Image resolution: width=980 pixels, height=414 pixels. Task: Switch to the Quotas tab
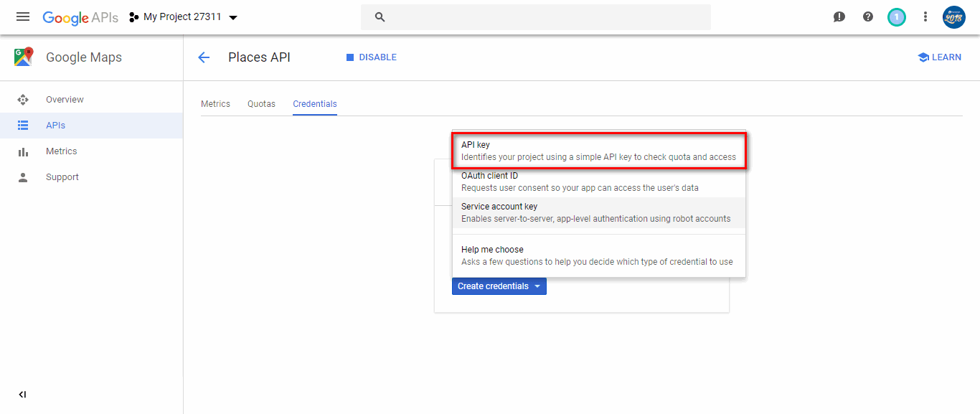[x=261, y=104]
